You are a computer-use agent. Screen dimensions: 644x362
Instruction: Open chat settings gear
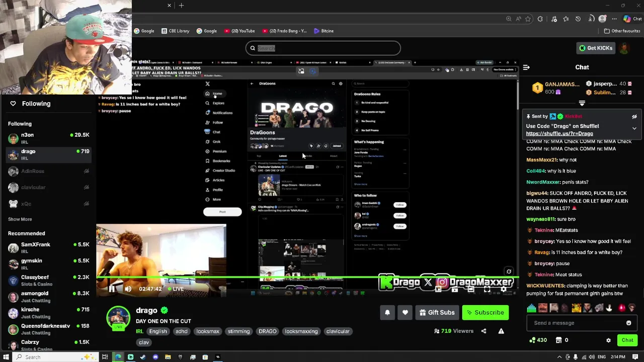(x=608, y=340)
